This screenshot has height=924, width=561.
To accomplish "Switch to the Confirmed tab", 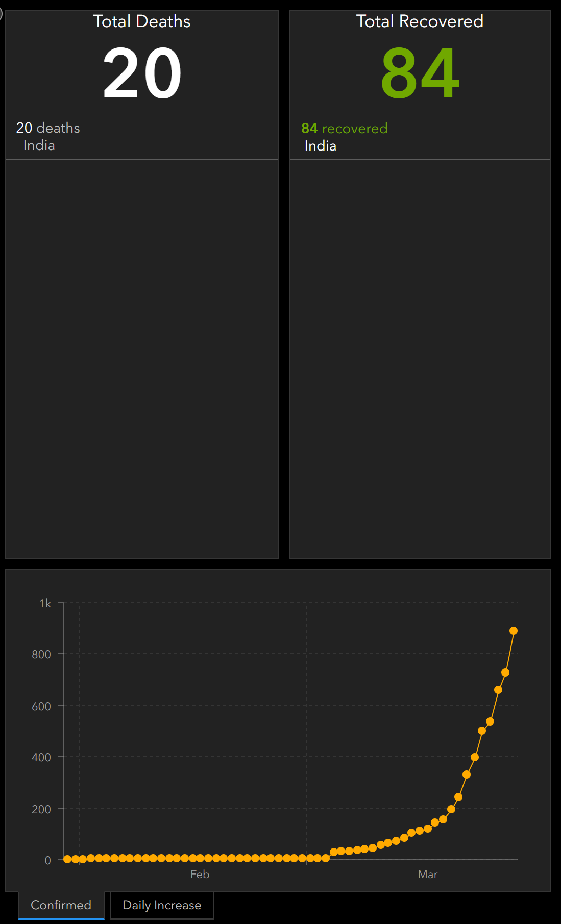I will click(61, 905).
